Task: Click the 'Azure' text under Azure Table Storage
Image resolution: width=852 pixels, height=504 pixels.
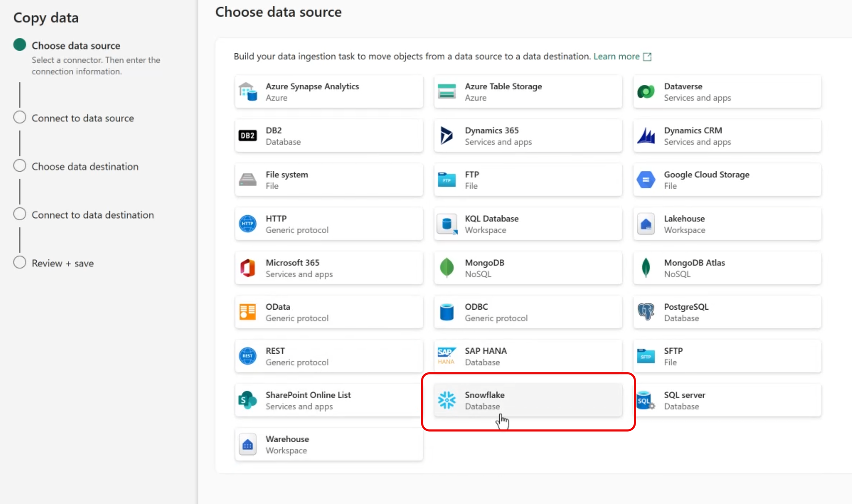Action: coord(475,98)
